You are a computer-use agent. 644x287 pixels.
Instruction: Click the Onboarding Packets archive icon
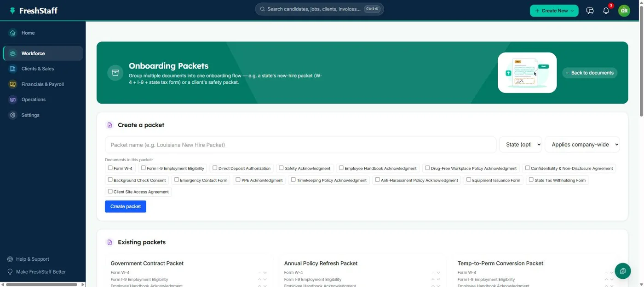(x=115, y=73)
